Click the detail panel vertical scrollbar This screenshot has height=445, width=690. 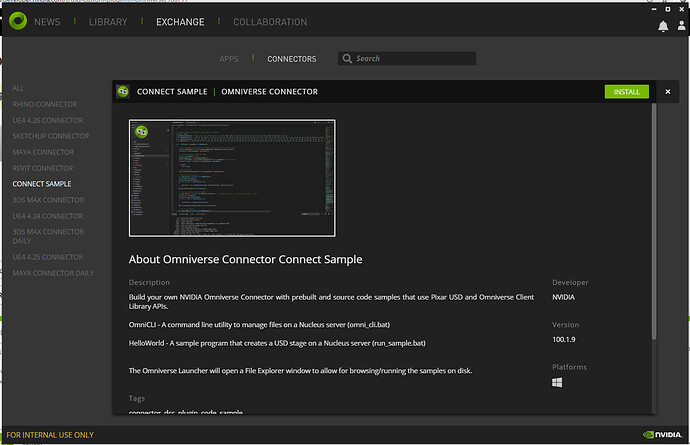point(654,221)
